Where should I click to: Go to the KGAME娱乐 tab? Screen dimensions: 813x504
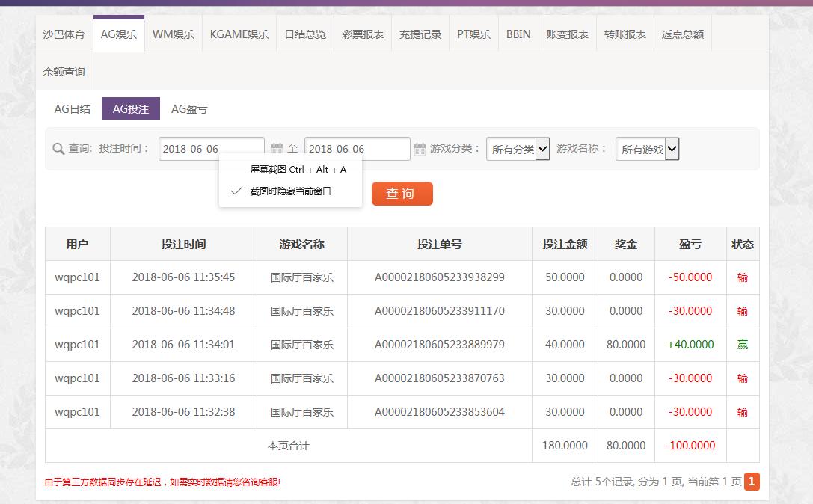[x=239, y=34]
